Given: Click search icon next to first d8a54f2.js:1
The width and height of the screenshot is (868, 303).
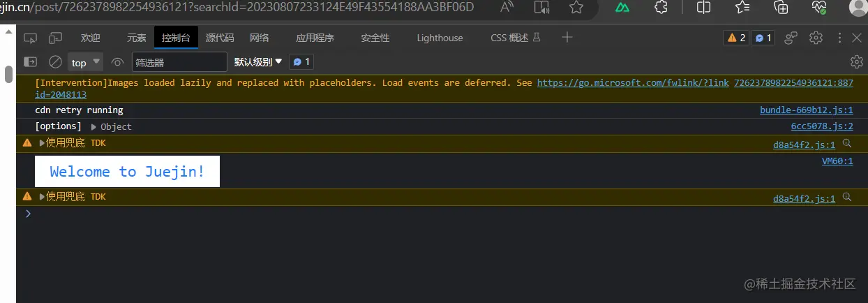Looking at the screenshot, I should pos(847,143).
